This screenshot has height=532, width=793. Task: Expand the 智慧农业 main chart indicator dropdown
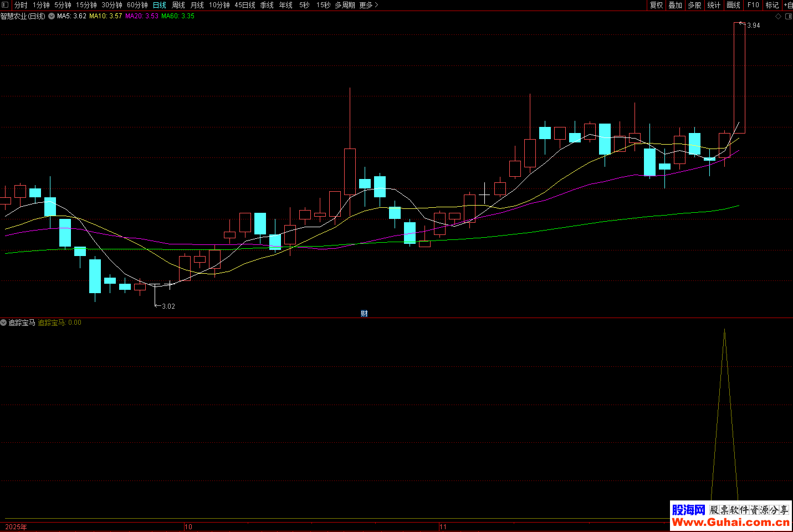pos(52,17)
